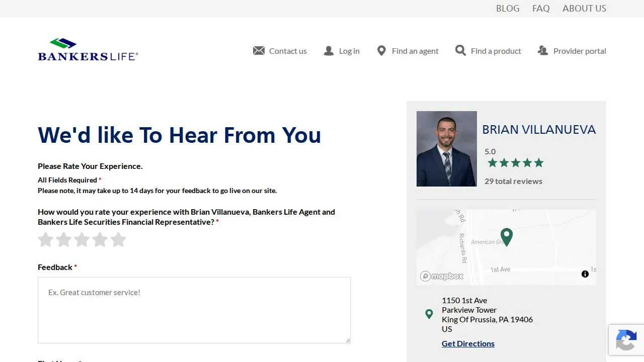Open the Contact us link
Image resolution: width=644 pixels, height=362 pixels.
(288, 51)
